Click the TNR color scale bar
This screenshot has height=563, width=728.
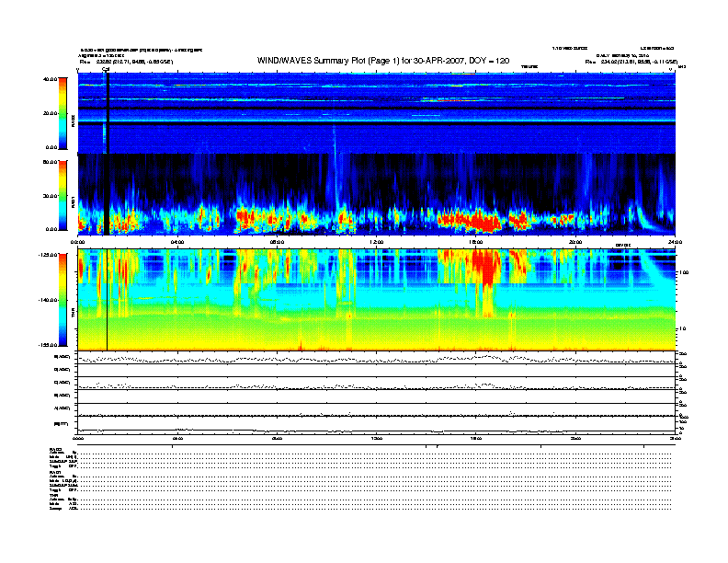(x=63, y=300)
